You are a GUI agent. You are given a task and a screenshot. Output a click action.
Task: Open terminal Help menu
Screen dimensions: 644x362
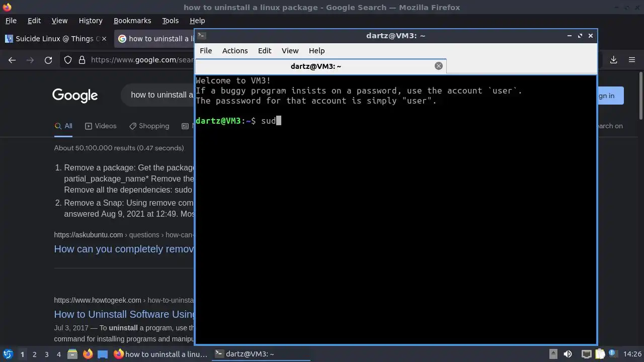click(x=316, y=51)
